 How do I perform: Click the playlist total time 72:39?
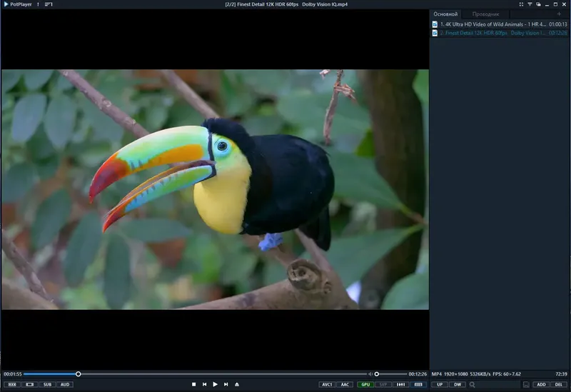[x=561, y=373]
